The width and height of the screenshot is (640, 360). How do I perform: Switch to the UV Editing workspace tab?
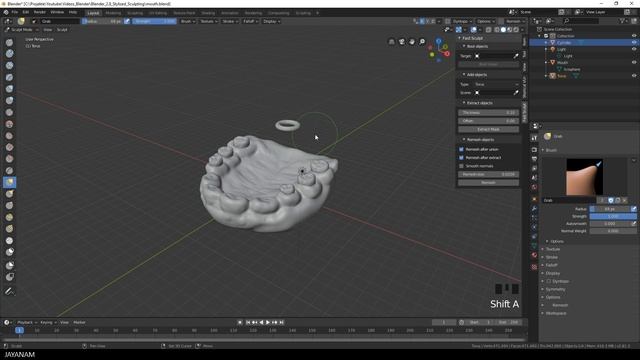point(158,13)
